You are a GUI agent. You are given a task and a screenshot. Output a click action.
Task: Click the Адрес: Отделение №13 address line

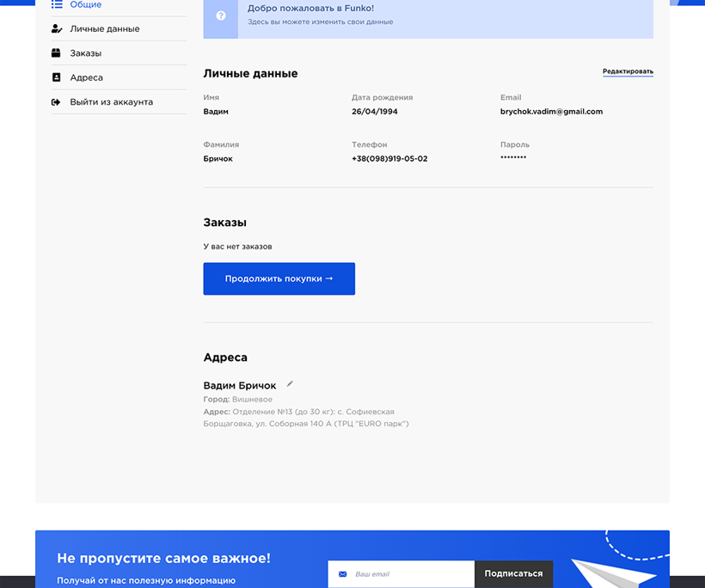tap(306, 418)
